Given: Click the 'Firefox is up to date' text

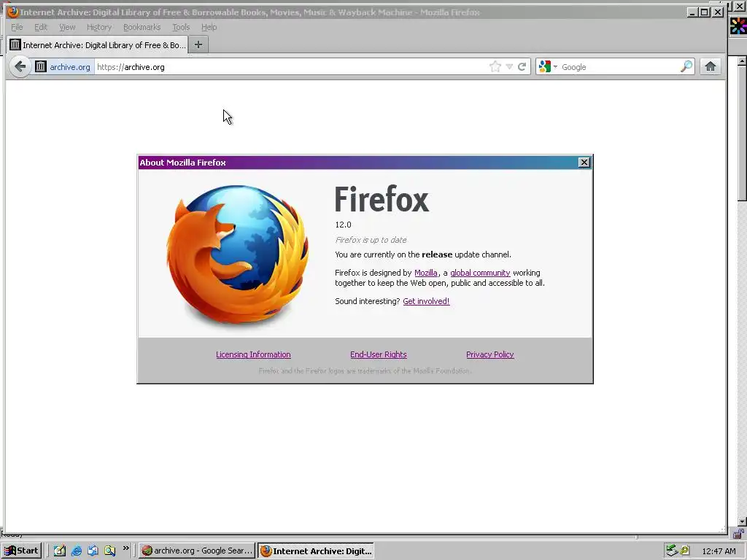Looking at the screenshot, I should point(371,240).
